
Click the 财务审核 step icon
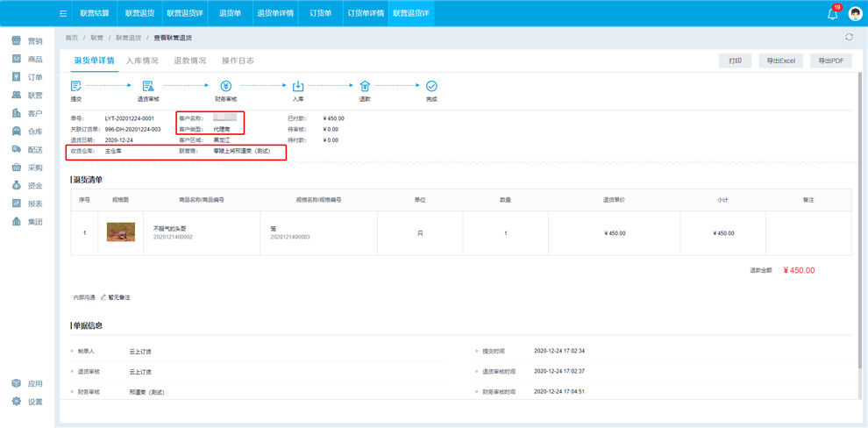(x=225, y=86)
